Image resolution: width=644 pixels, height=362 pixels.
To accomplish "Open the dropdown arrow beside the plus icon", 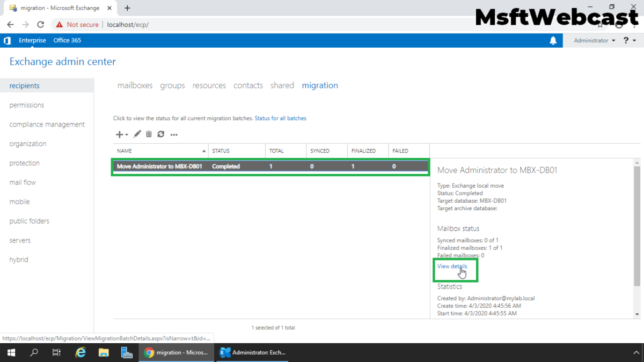I will [x=127, y=135].
